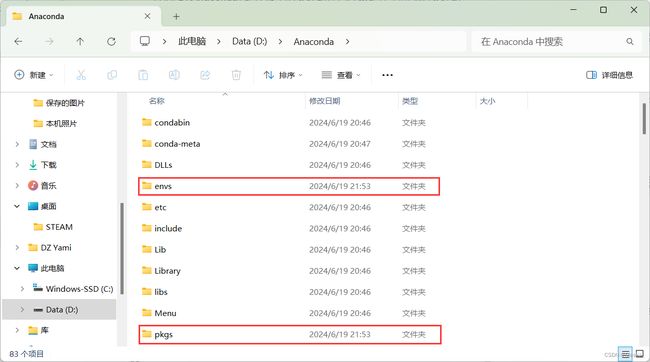Open the three-dot more options menu
The height and width of the screenshot is (362, 650).
click(387, 75)
